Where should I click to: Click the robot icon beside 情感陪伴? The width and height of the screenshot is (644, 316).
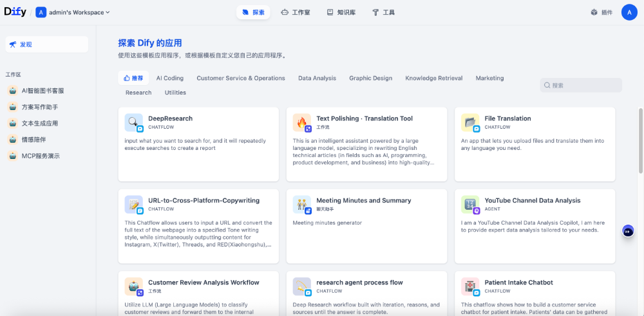(x=13, y=140)
